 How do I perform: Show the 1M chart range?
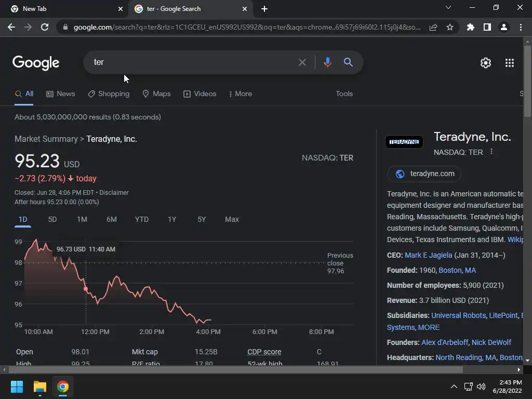click(x=82, y=220)
